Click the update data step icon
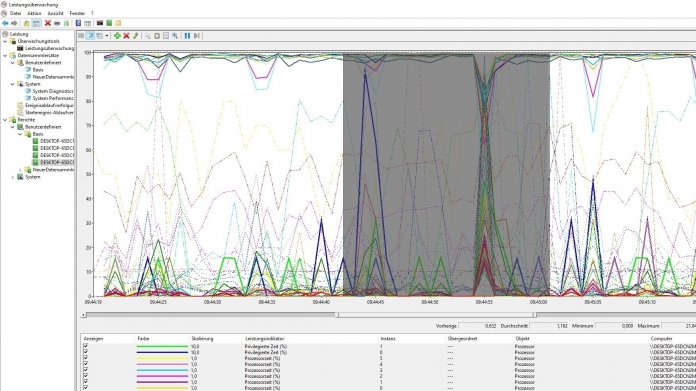The height and width of the screenshot is (391, 696). 196,36
